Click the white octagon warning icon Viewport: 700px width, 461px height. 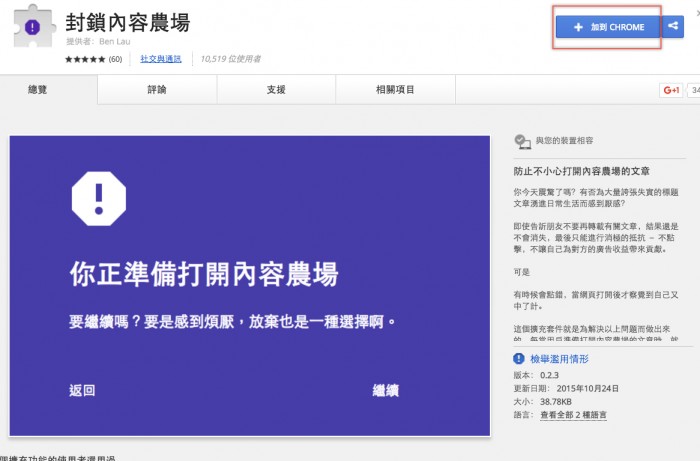point(99,199)
